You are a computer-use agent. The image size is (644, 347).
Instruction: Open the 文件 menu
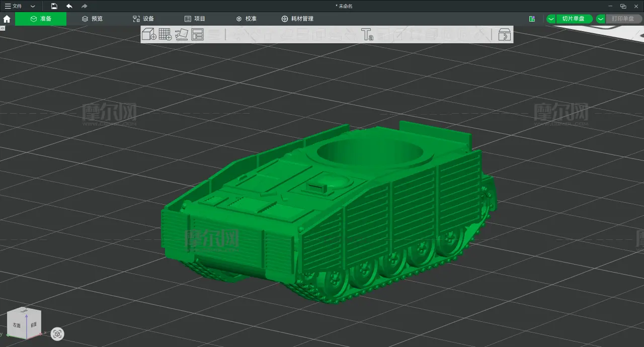14,6
